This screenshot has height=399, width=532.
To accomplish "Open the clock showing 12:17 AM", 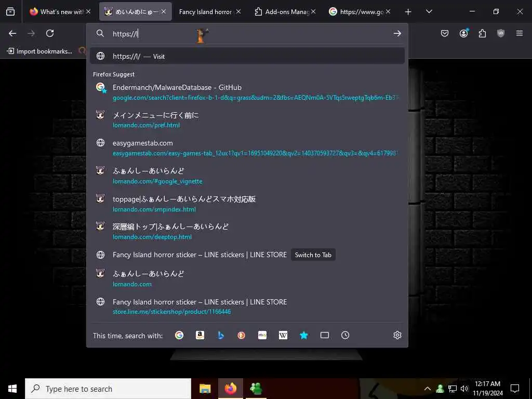I will 487,389.
